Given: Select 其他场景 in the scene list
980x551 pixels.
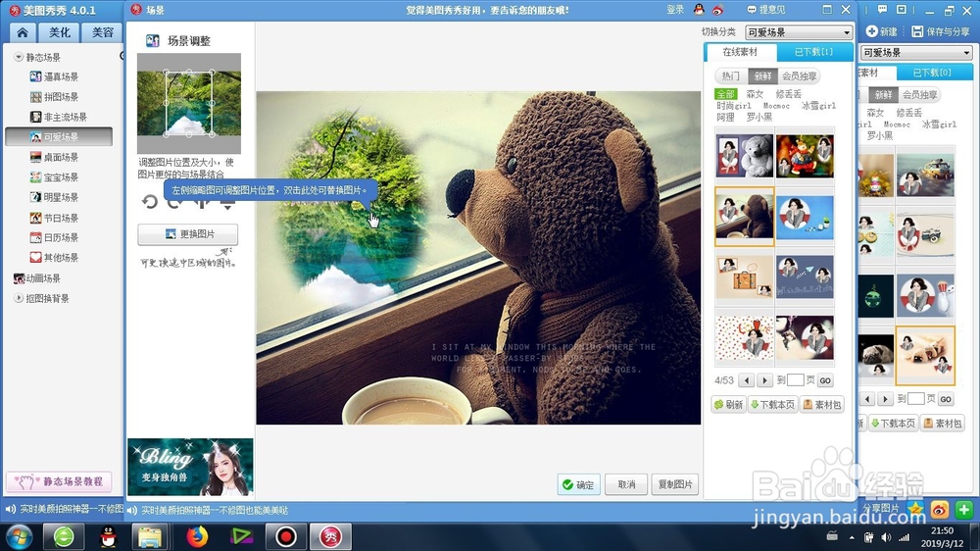Looking at the screenshot, I should coord(54,257).
